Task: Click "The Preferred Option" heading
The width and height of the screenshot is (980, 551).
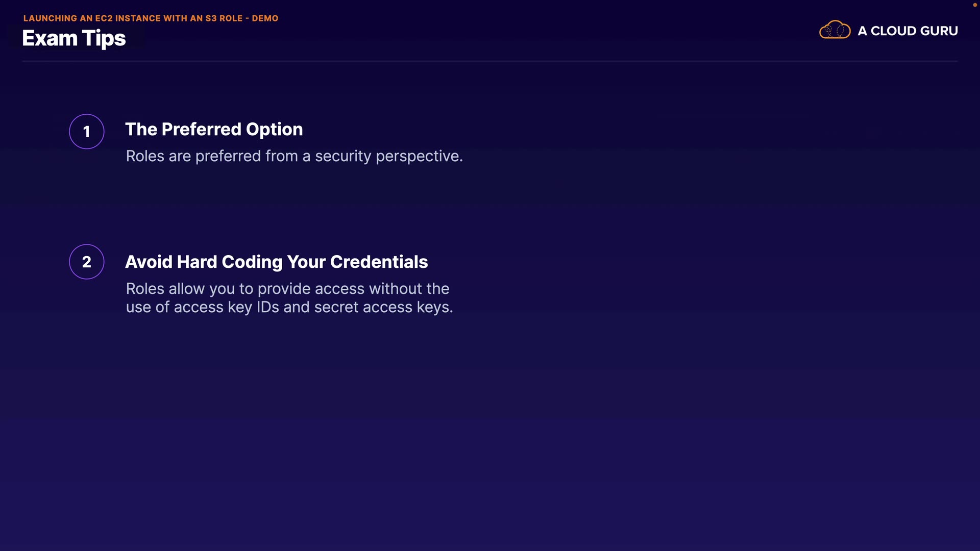Action: point(214,130)
